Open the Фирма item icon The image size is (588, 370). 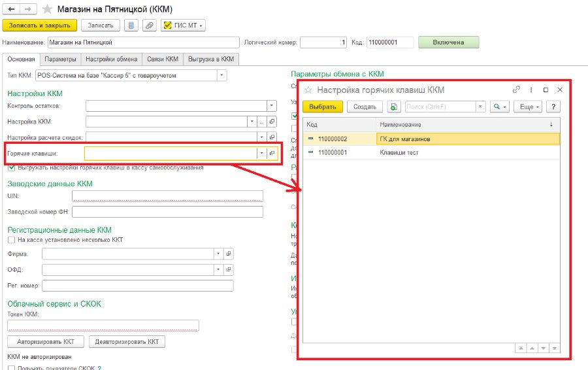[229, 254]
